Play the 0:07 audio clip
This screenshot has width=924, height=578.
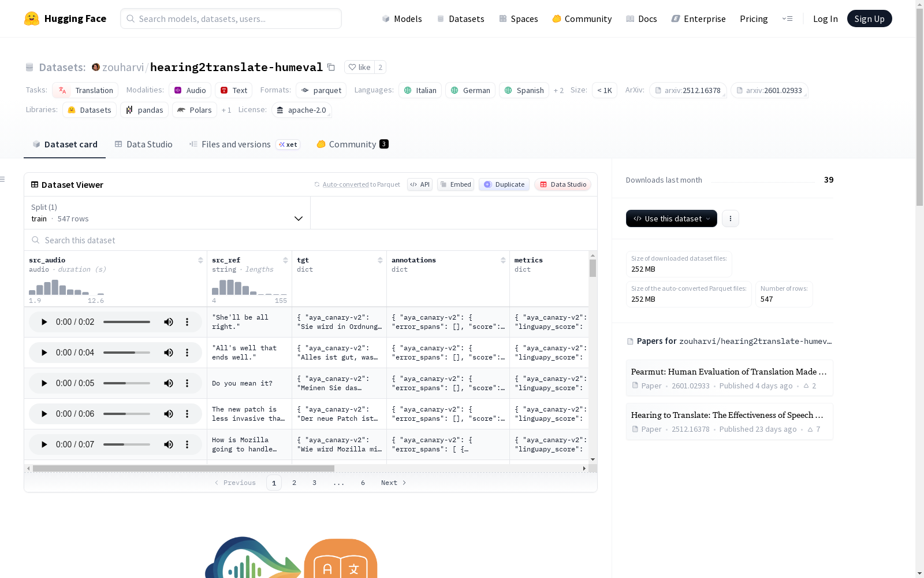(x=44, y=444)
